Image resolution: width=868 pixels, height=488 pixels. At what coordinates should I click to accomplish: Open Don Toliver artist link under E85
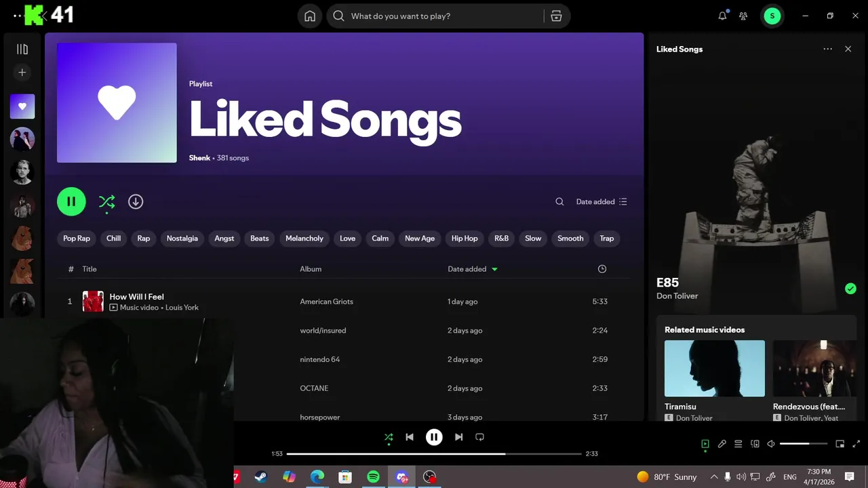[x=677, y=296]
